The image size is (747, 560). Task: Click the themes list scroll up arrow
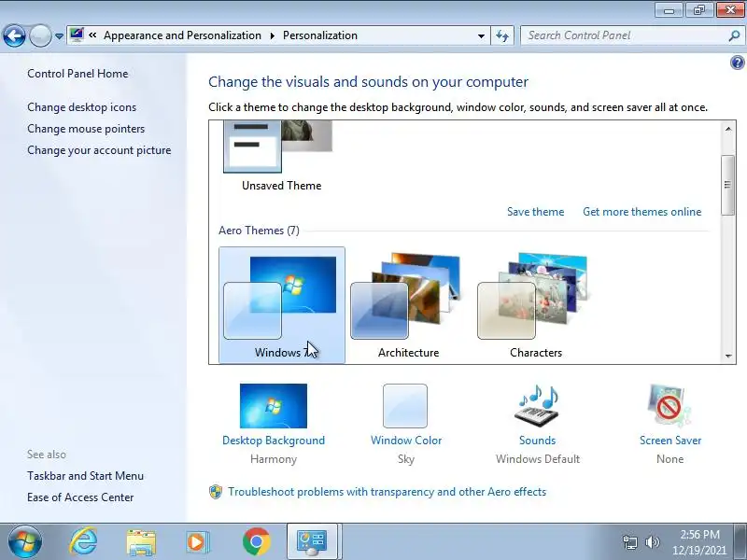pos(728,129)
